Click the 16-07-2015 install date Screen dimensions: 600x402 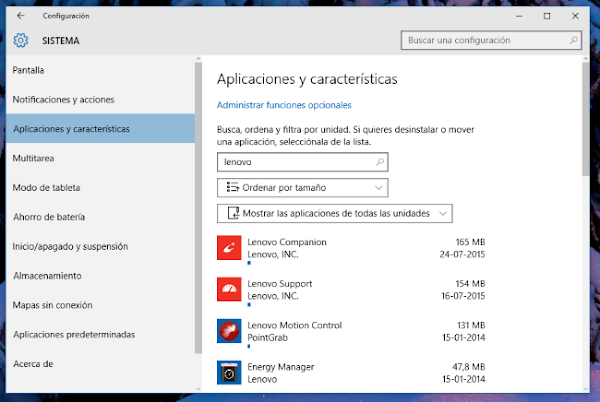[x=463, y=296]
